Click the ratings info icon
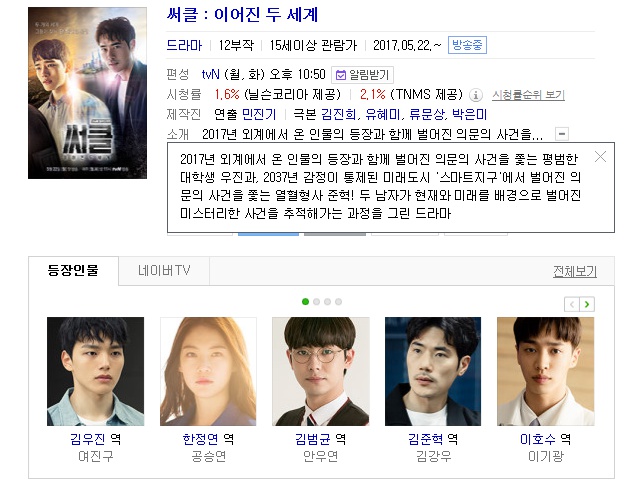Image resolution: width=632 pixels, height=481 pixels. (476, 95)
